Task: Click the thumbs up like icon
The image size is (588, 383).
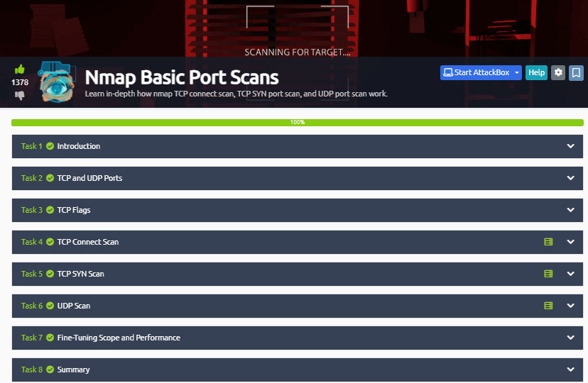Action: point(19,70)
